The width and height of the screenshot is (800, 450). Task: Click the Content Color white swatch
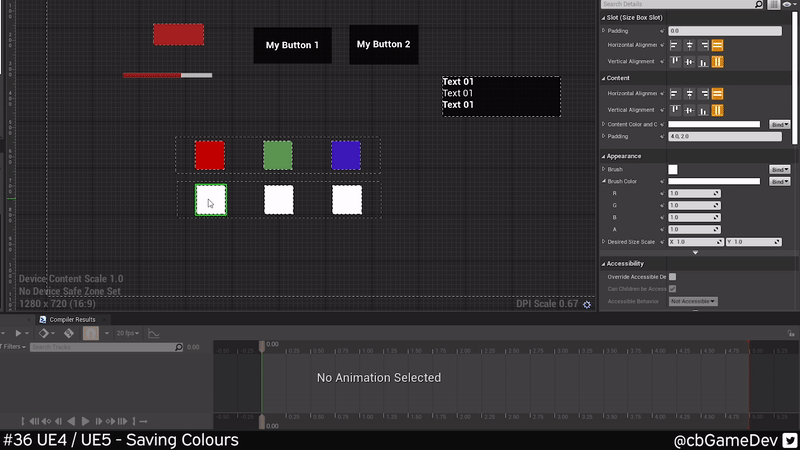[x=714, y=124]
